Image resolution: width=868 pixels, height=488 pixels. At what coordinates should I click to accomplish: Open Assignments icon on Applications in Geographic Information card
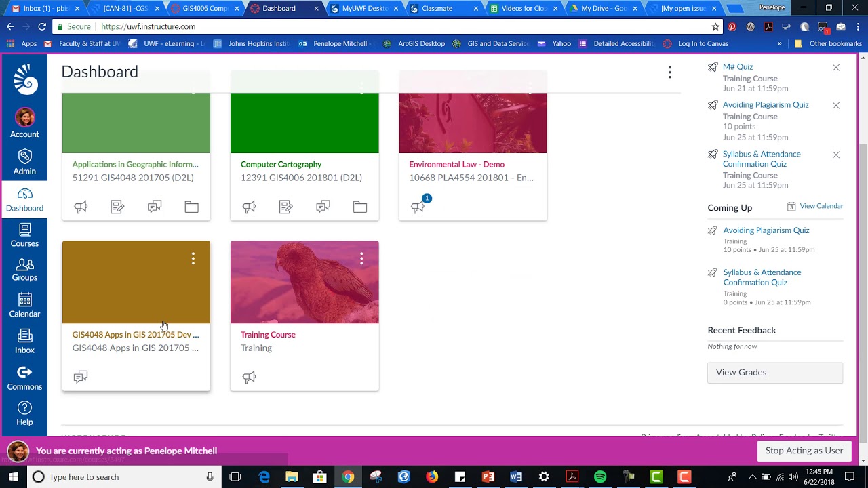coord(117,207)
